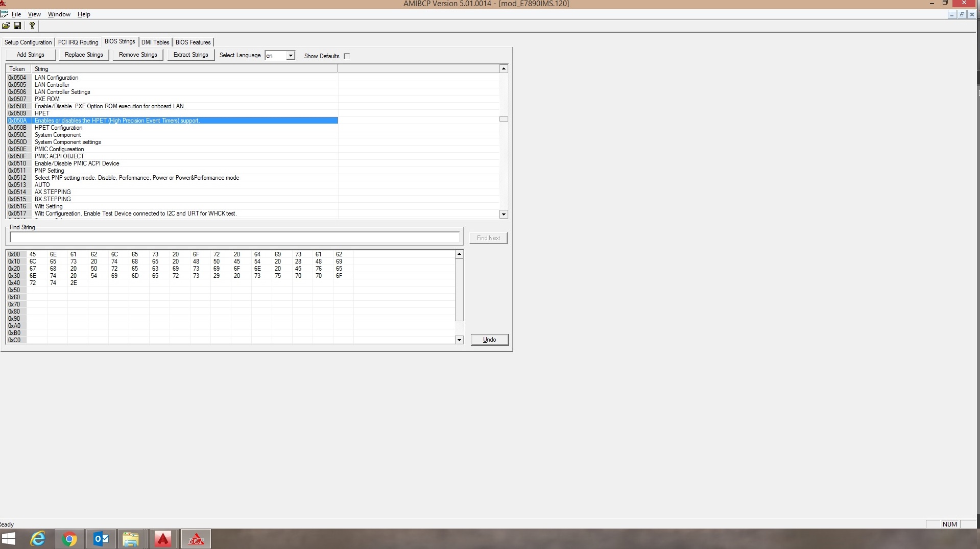This screenshot has width=980, height=549.
Task: Open the View menu
Action: tap(34, 14)
